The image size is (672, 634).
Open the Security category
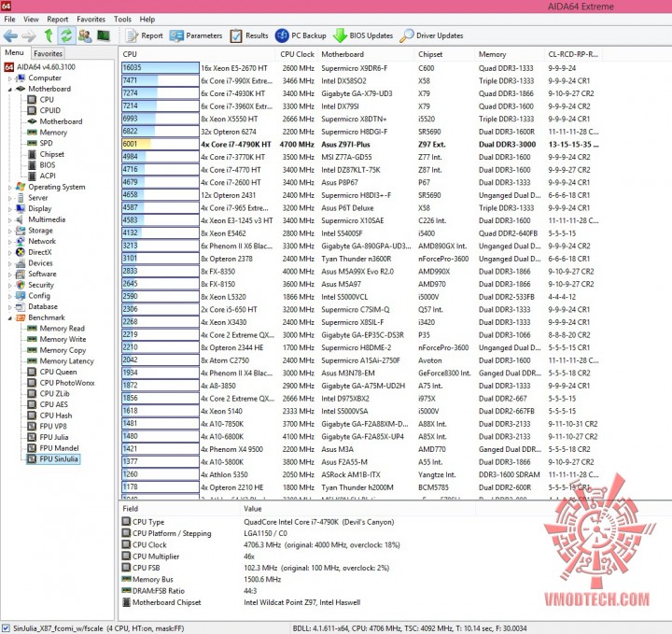(x=41, y=285)
